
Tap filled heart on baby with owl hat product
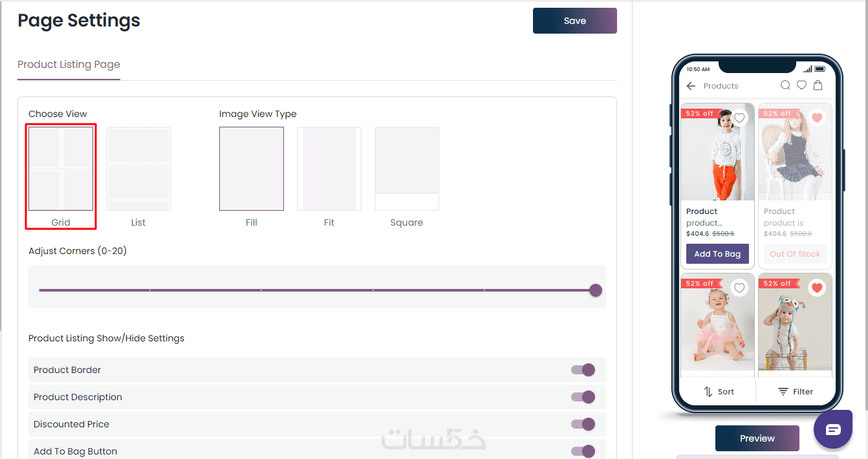click(x=817, y=288)
